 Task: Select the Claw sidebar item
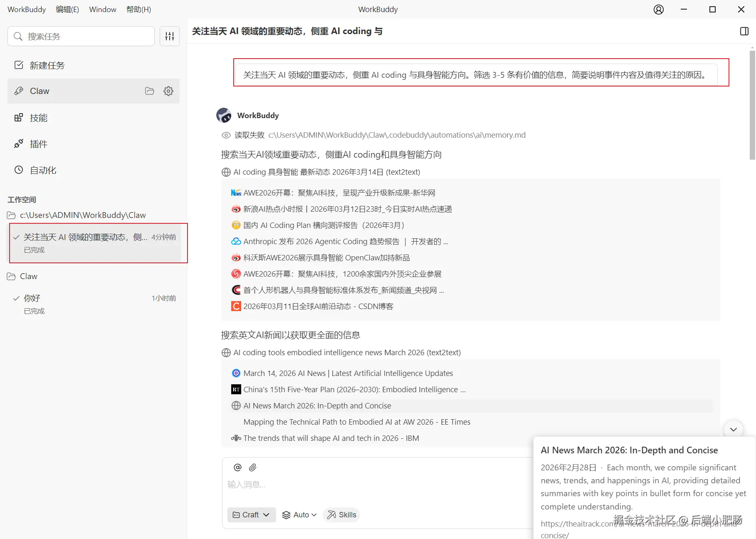coord(94,91)
